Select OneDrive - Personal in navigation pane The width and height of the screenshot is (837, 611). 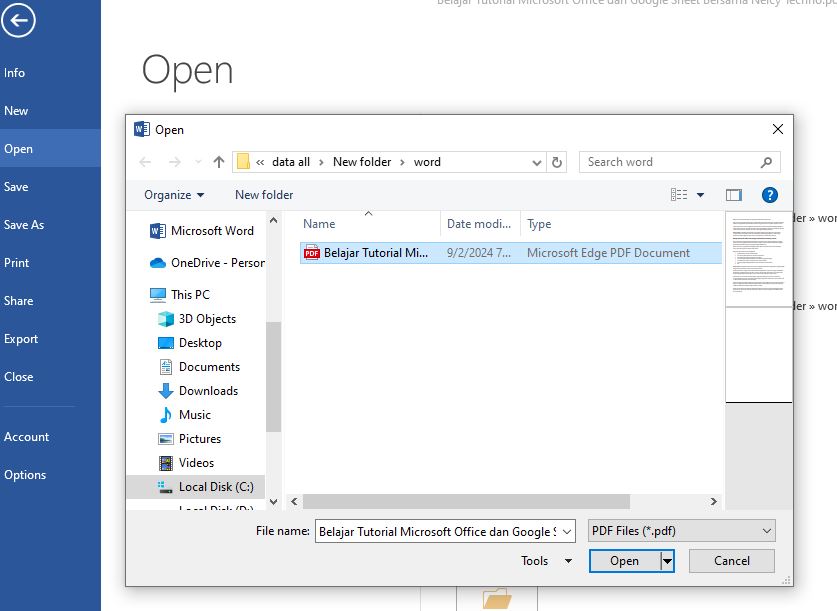coord(207,263)
